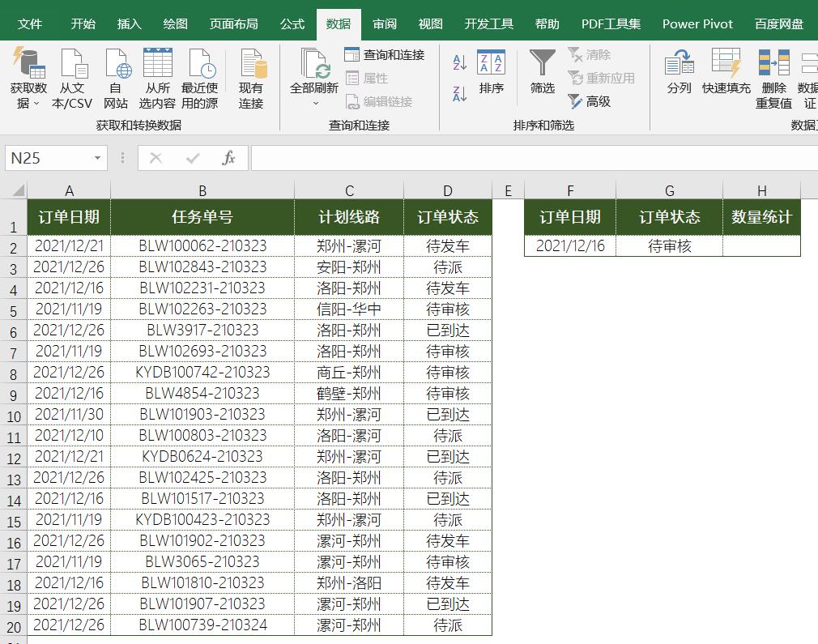The width and height of the screenshot is (818, 644).
Task: Select cell KYDB100742-210323
Action: [202, 372]
